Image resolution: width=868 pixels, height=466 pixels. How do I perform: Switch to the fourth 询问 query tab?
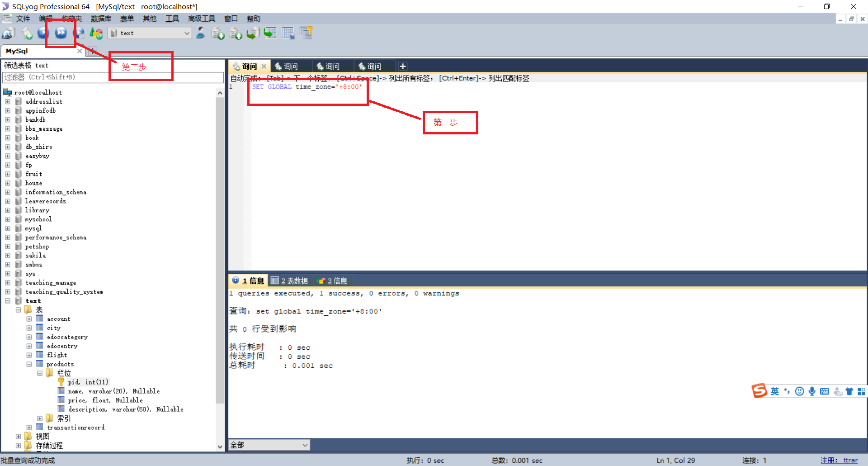point(374,67)
